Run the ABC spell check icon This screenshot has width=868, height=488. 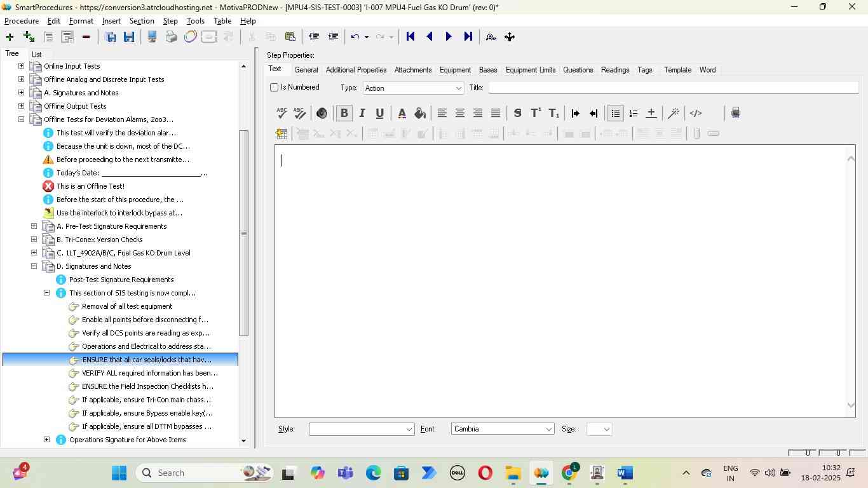pos(281,113)
